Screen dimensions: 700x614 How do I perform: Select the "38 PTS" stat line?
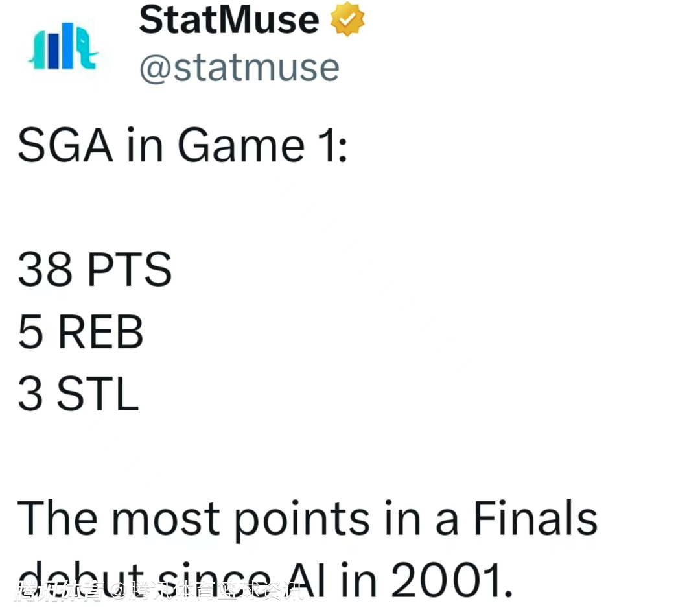[95, 270]
